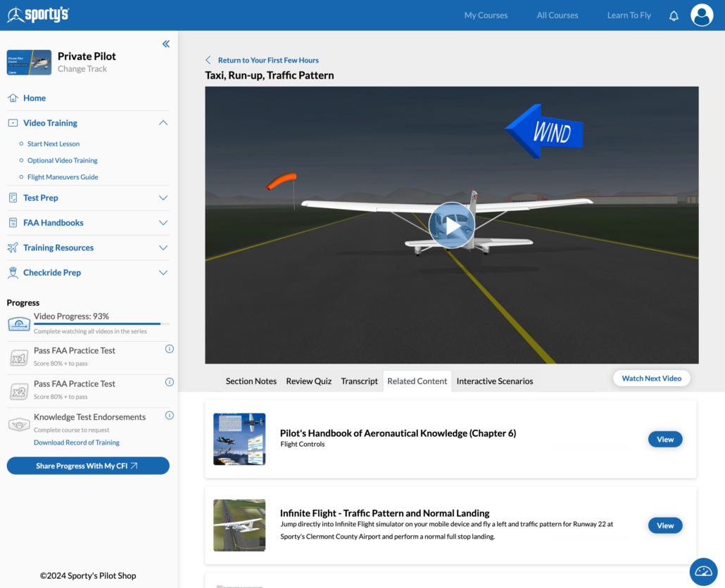
Task: Switch to the Transcript tab
Action: [359, 381]
